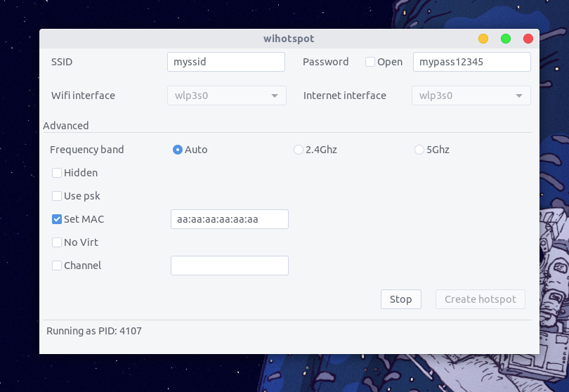
Task: Click the Internet interface label
Action: click(345, 96)
